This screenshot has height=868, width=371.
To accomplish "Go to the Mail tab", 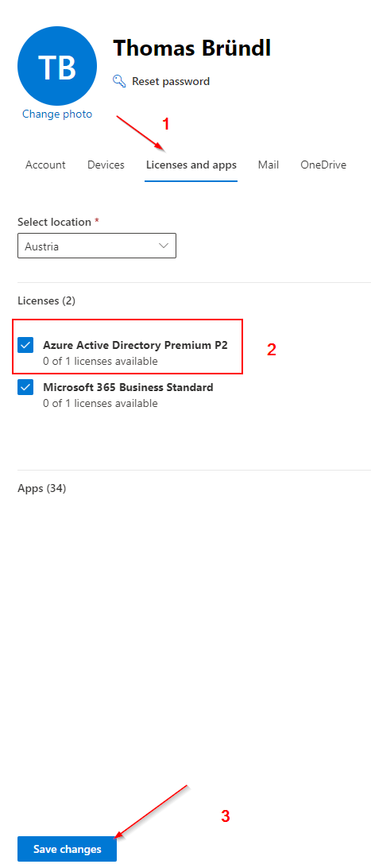I will (x=269, y=165).
